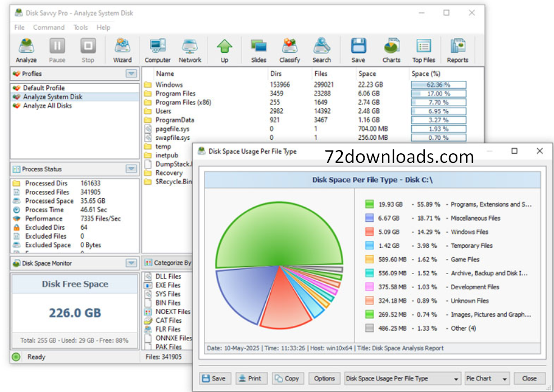The height and width of the screenshot is (392, 554).
Task: Click the Network toolbar icon
Action: coord(189,49)
